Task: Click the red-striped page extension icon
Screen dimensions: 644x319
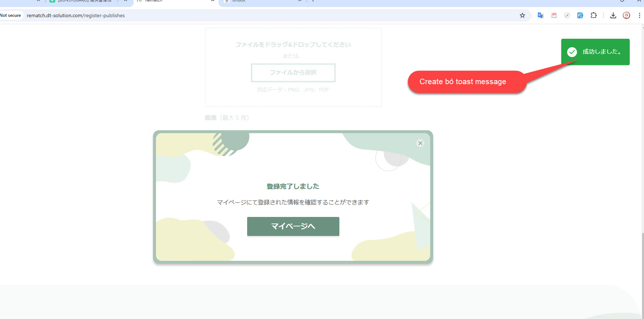Action: click(554, 15)
